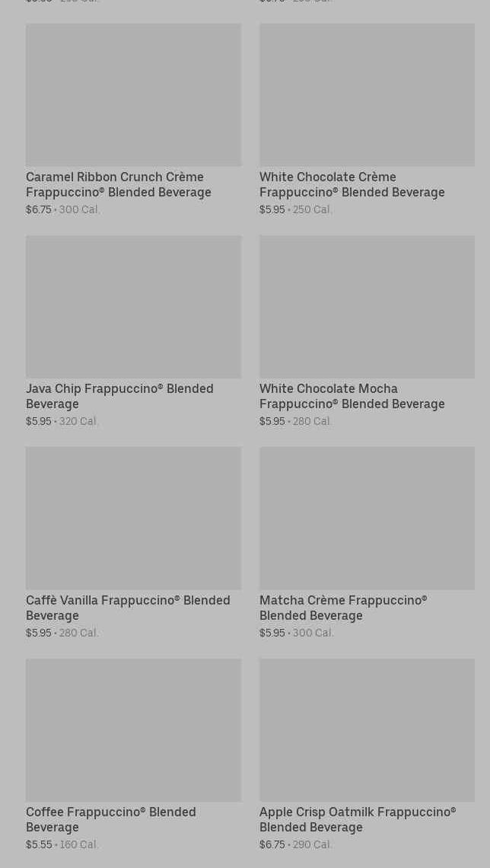Open Matcha Crème Frappuccino Blended Beverage link
This screenshot has width=490, height=868.
(x=343, y=608)
